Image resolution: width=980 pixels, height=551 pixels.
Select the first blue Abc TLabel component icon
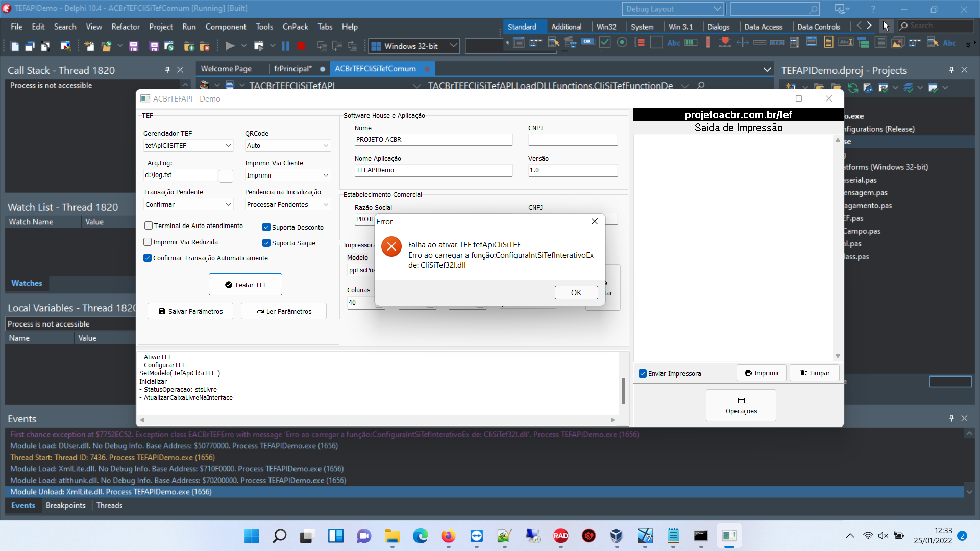(x=674, y=43)
